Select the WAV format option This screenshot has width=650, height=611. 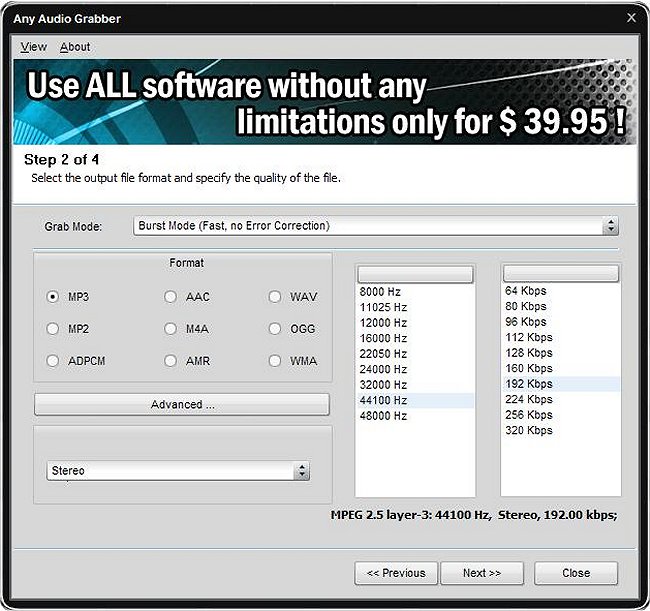tap(274, 297)
